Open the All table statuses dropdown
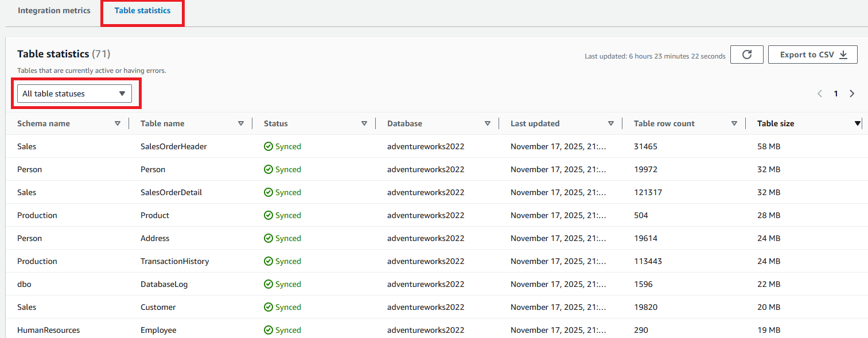 pos(75,94)
